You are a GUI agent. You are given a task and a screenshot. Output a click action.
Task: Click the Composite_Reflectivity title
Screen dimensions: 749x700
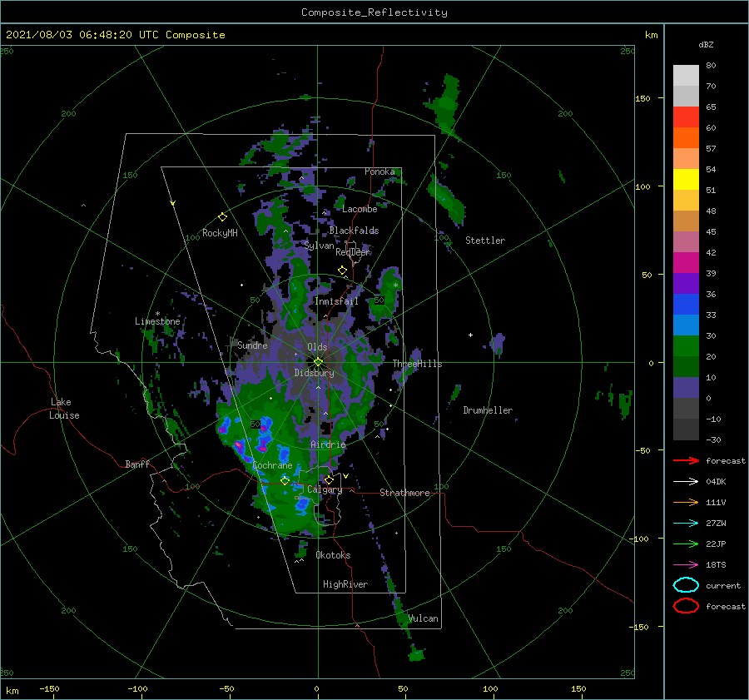click(374, 12)
